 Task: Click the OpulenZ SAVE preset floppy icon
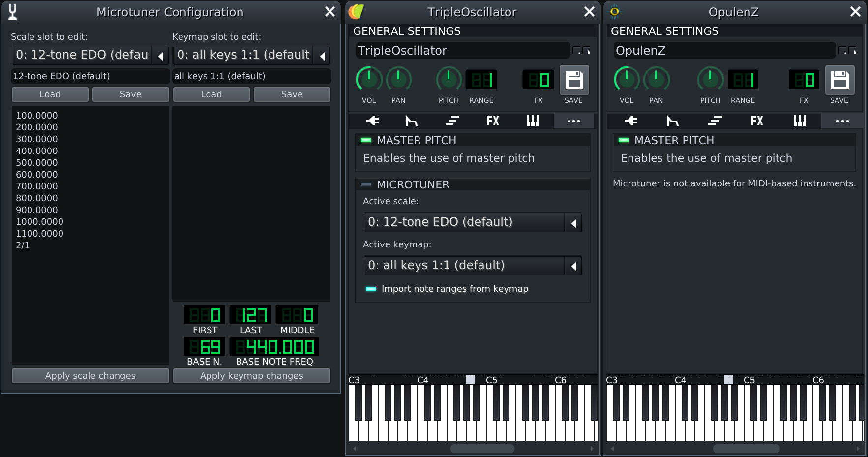click(x=839, y=80)
